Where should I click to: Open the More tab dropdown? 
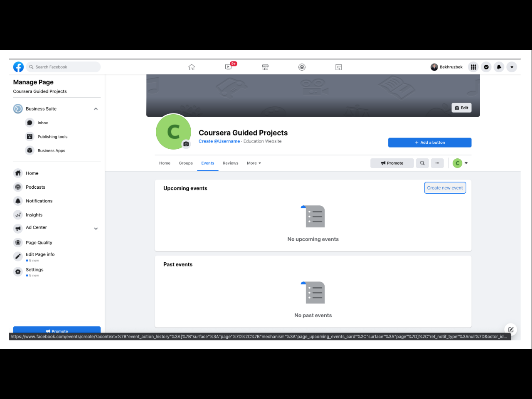pos(254,163)
